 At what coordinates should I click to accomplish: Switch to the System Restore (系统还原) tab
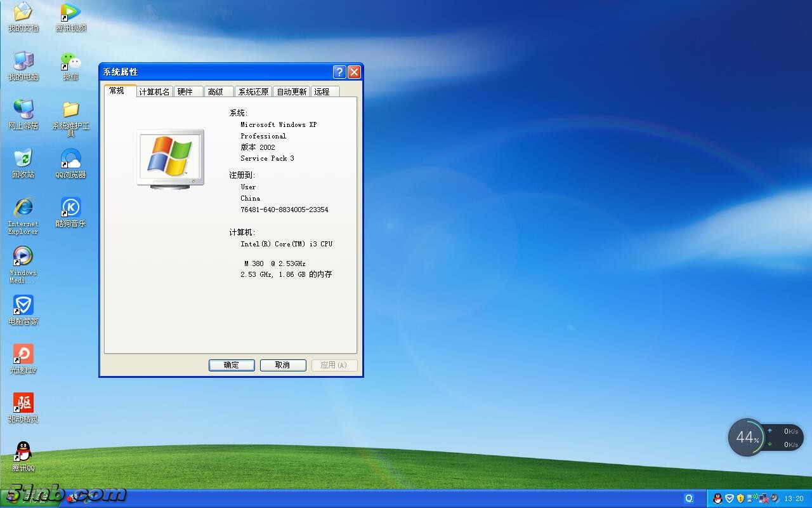coord(253,92)
